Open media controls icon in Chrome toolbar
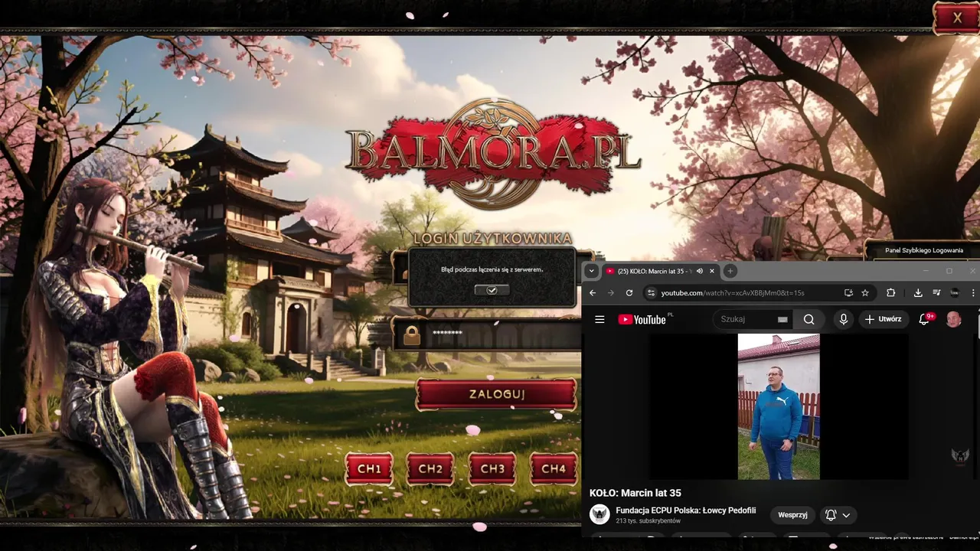980x551 pixels. tap(936, 292)
